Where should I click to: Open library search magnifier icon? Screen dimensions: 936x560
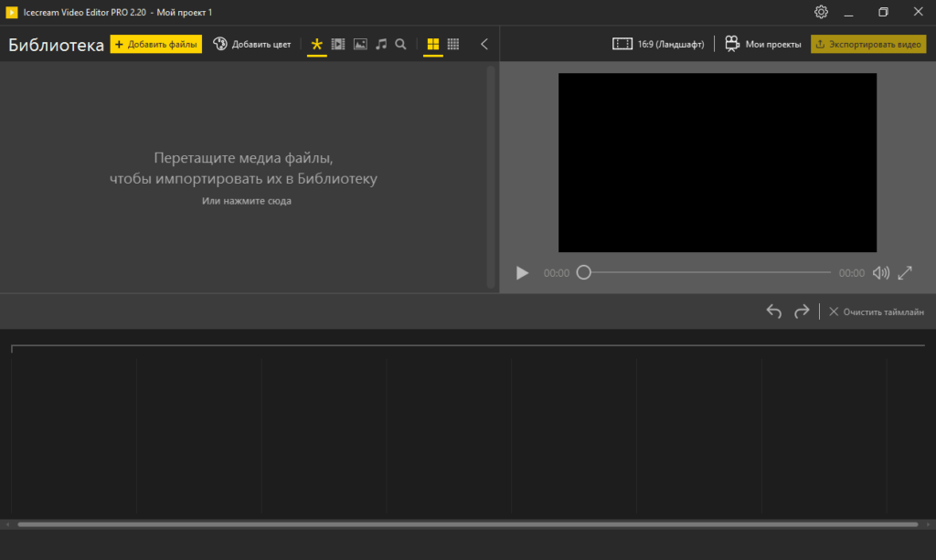click(x=400, y=44)
